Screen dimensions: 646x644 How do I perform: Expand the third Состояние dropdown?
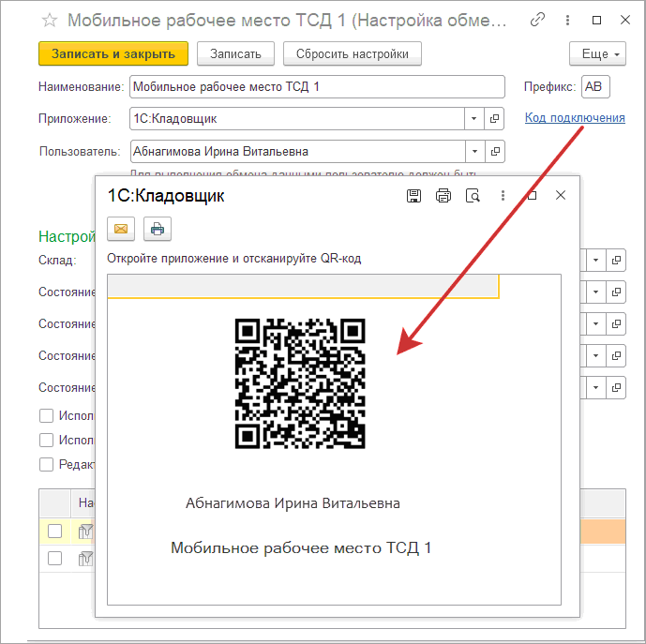[x=595, y=355]
